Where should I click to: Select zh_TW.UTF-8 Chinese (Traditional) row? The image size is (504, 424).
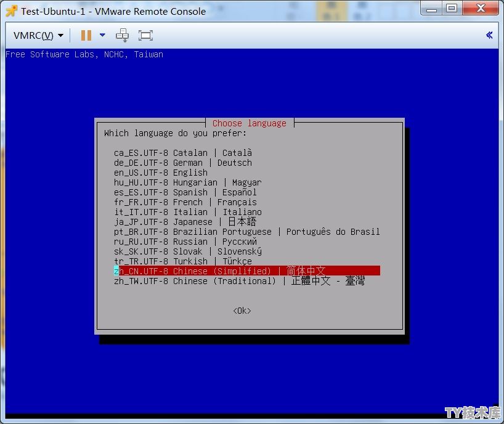(240, 281)
